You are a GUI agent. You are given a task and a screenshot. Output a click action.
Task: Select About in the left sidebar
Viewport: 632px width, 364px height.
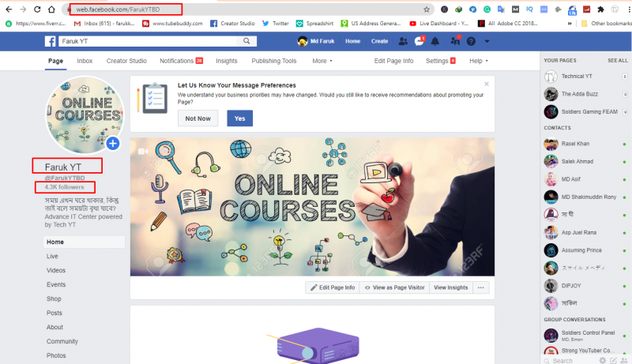tap(55, 327)
